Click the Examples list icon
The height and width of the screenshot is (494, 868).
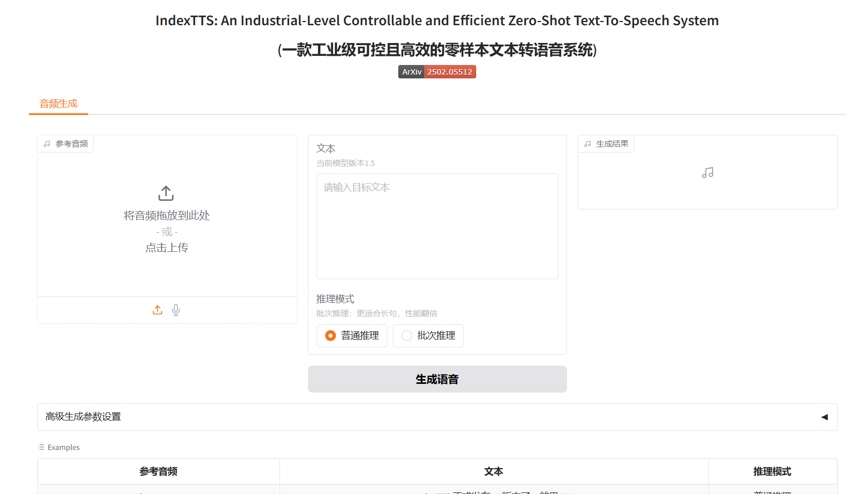point(41,447)
